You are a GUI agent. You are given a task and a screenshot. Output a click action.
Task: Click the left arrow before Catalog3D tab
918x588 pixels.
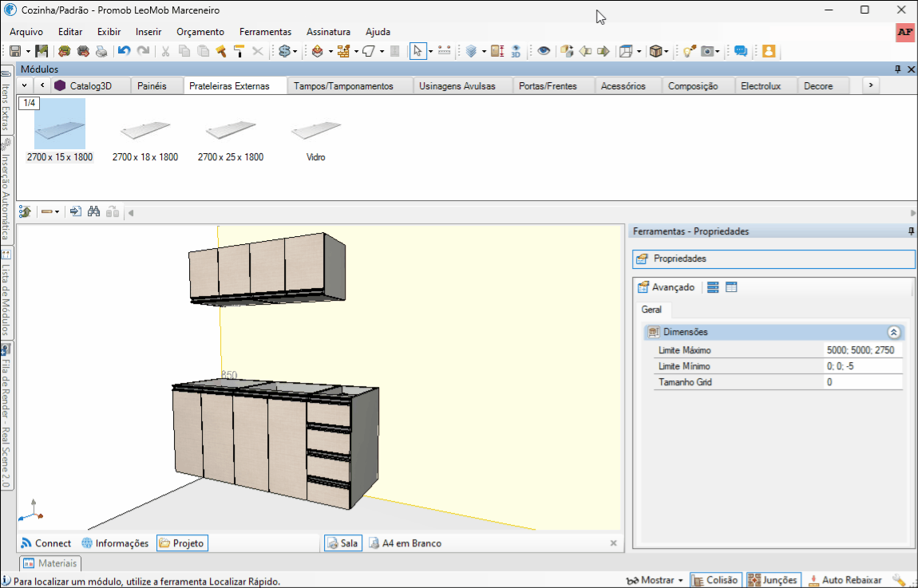pyautogui.click(x=42, y=85)
